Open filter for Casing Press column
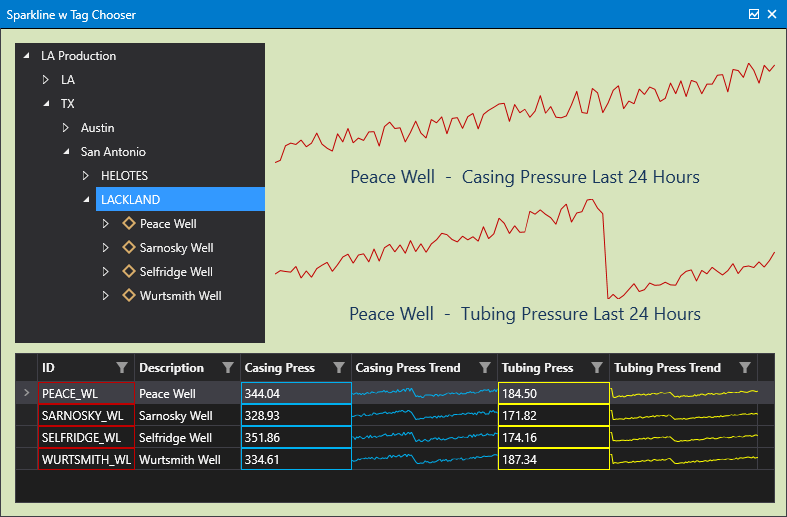Viewport: 787px width, 517px height. click(x=339, y=368)
